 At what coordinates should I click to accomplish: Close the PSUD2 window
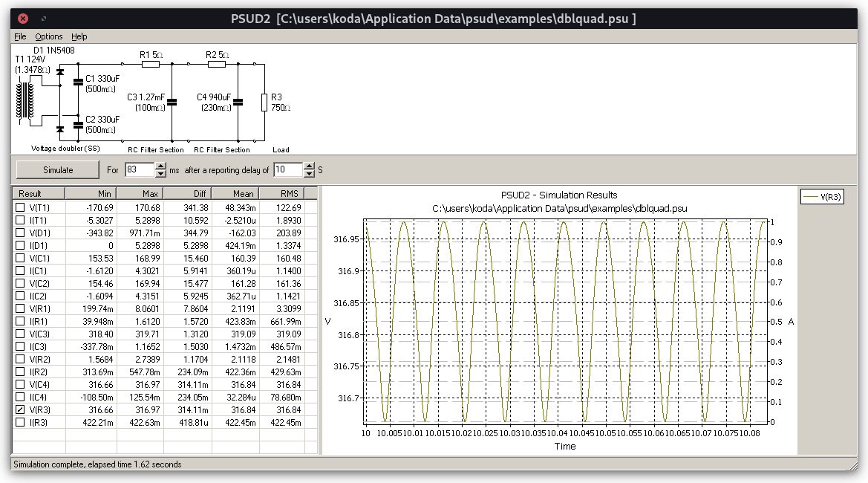[x=23, y=19]
